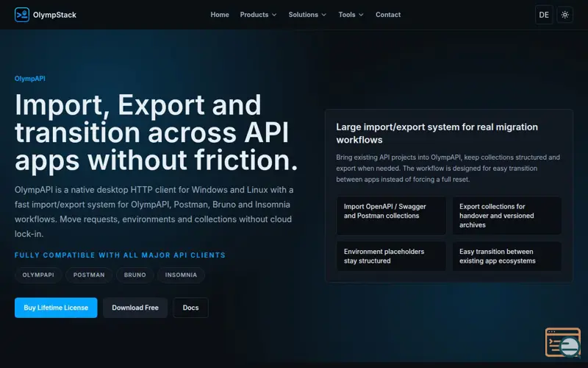Viewport: 588px width, 368px height.
Task: Click the OlympStack logo icon
Action: pyautogui.click(x=22, y=15)
